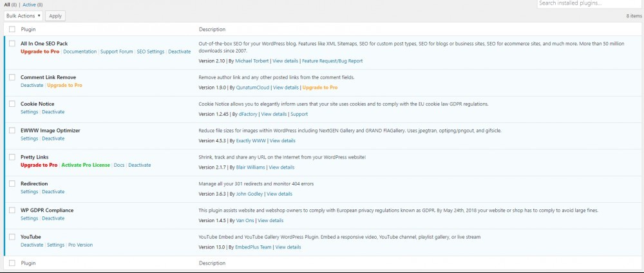
Task: Deactivate EWWW Image Optimizer
Action: (53, 139)
